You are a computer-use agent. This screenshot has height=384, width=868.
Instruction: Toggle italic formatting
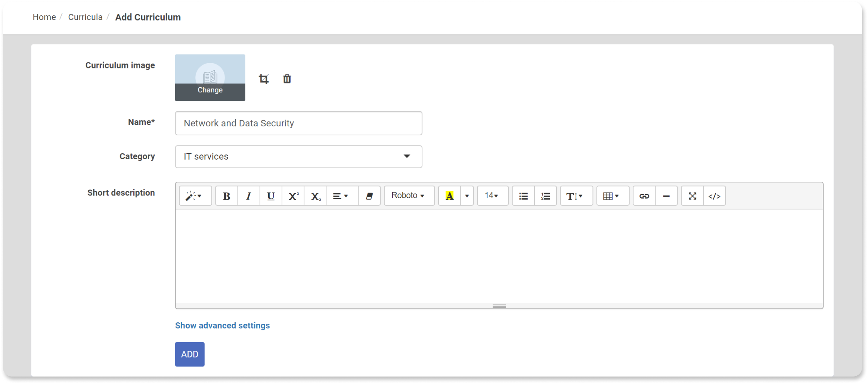point(249,196)
